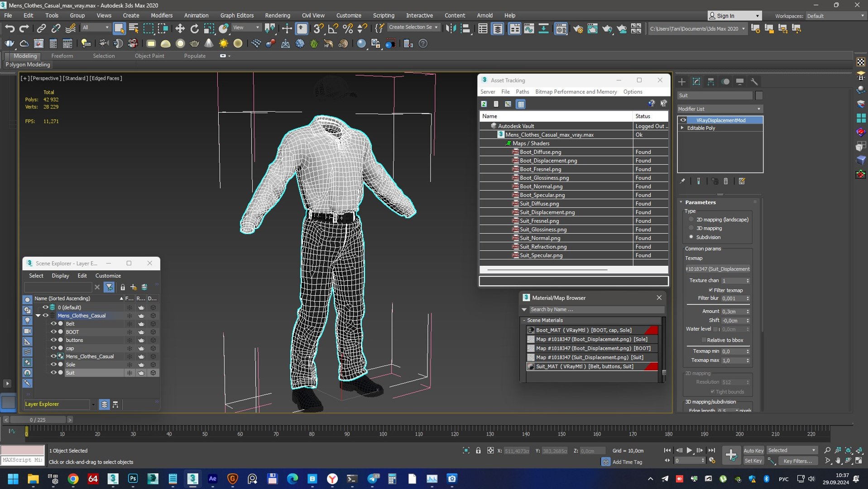Switch to the Freeform ribbon tab
The width and height of the screenshot is (868, 489).
[x=62, y=56]
